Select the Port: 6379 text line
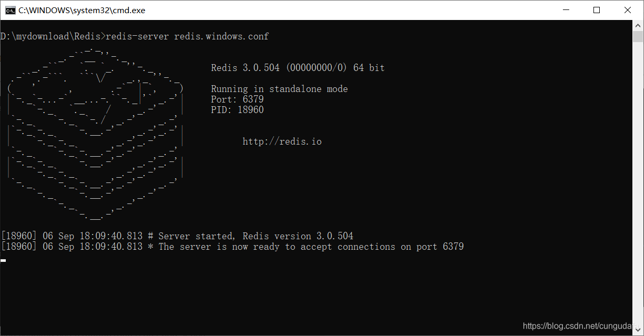644x336 pixels. pyautogui.click(x=236, y=99)
